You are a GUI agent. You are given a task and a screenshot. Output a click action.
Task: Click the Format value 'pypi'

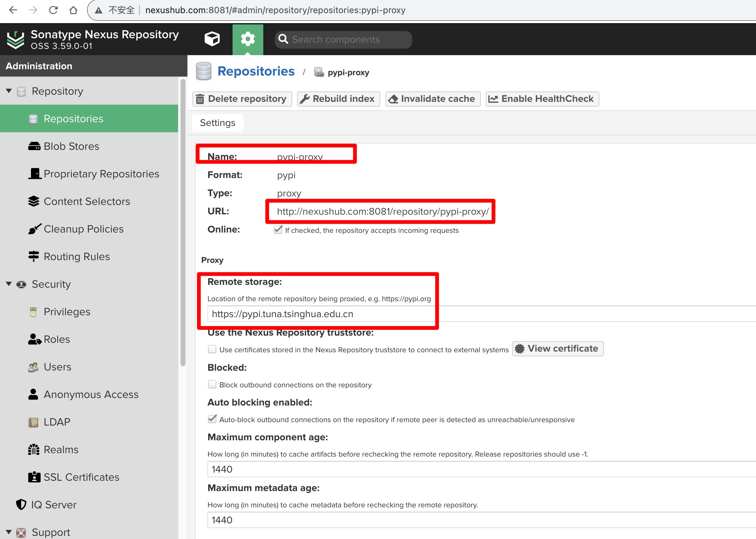(286, 175)
